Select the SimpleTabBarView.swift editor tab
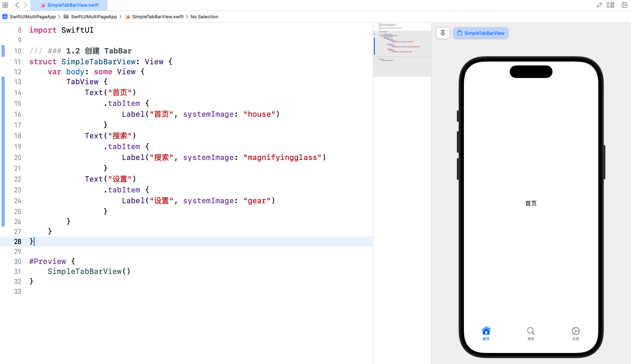Screen dimensions: 631x364 (x=69, y=5)
